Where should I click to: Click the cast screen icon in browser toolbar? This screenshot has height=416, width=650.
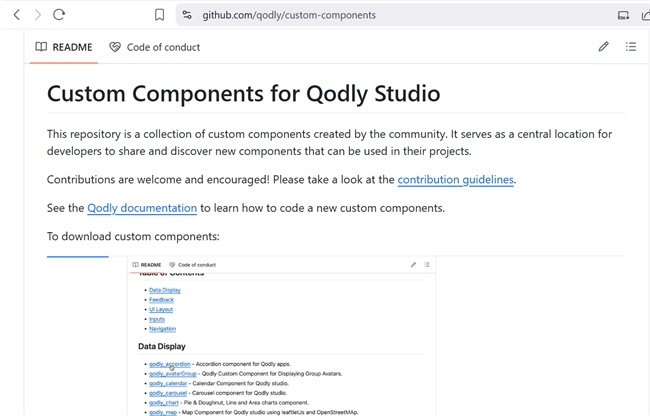click(x=623, y=15)
